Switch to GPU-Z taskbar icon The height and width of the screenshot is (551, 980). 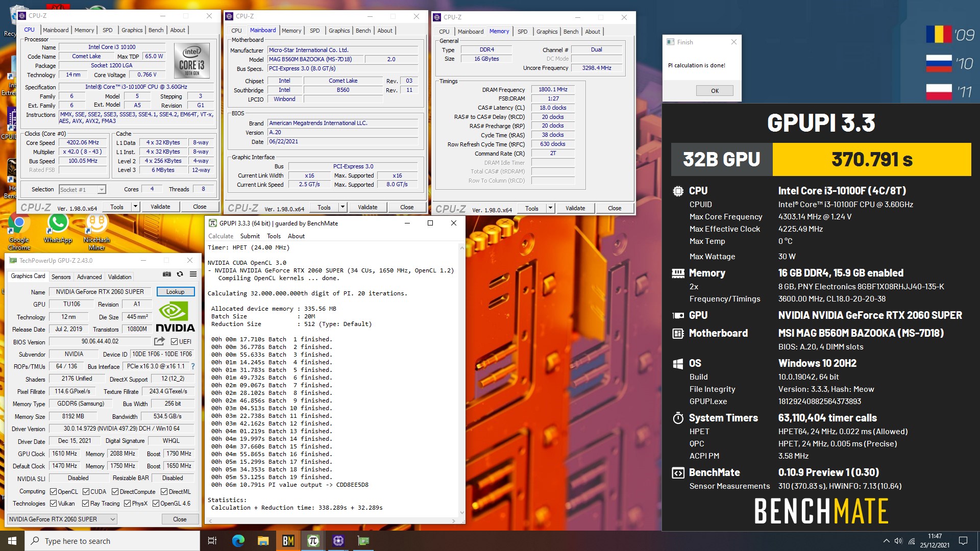click(363, 541)
